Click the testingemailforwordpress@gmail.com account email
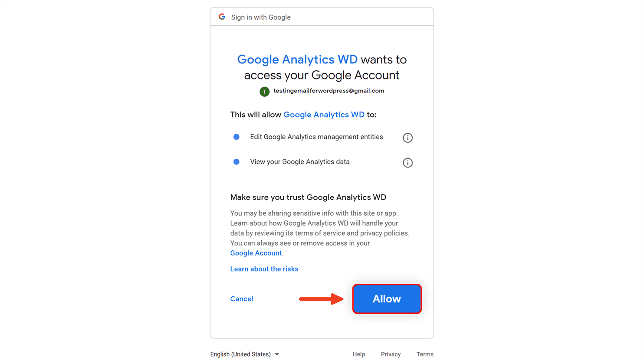Screen dimensions: 644x361 tap(329, 91)
